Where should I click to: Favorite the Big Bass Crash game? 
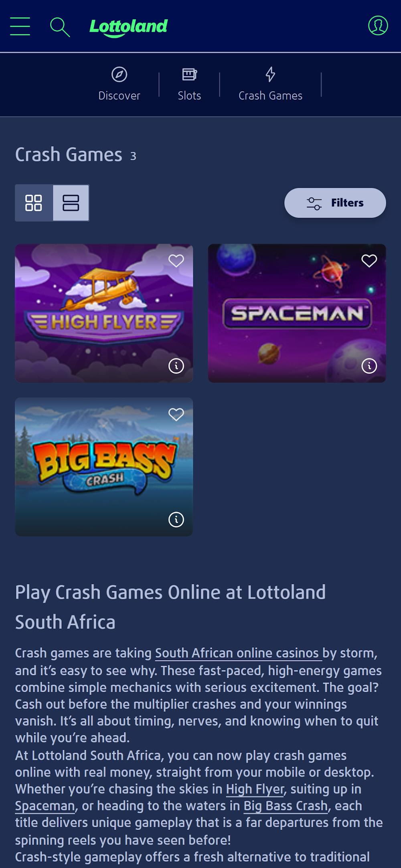(x=176, y=414)
